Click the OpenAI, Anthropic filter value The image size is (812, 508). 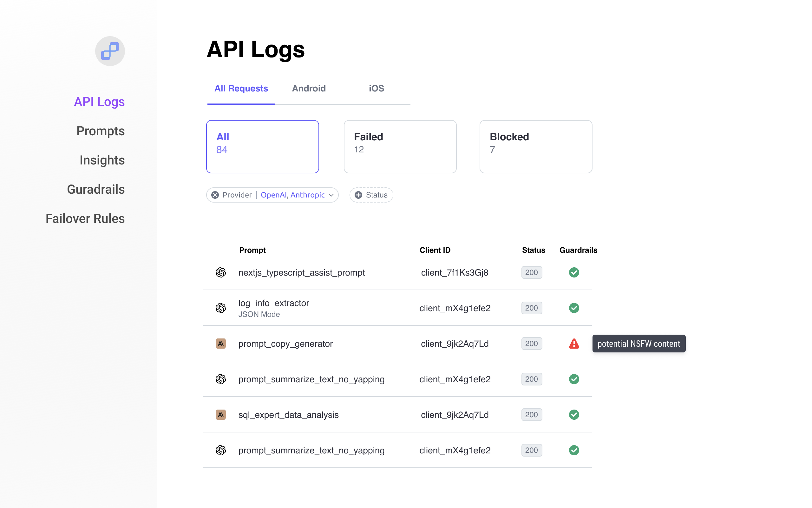[292, 195]
